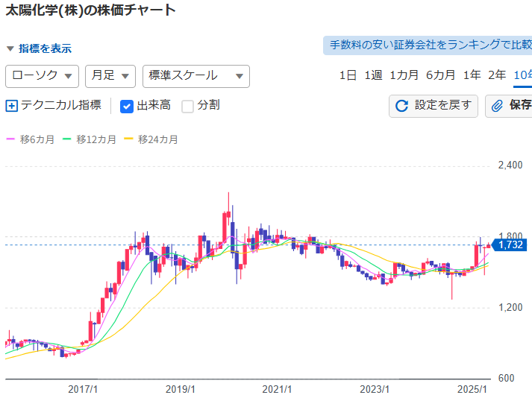Viewport: 532px width, 398px height.
Task: Click the plus icon beside テクニカル指標
Action: click(x=11, y=106)
